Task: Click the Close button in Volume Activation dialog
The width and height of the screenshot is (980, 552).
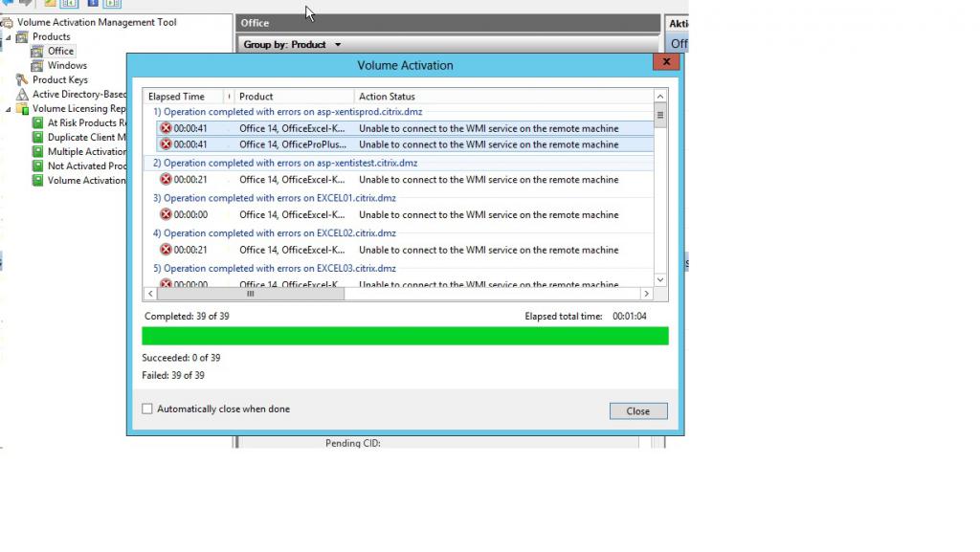Action: (x=638, y=410)
